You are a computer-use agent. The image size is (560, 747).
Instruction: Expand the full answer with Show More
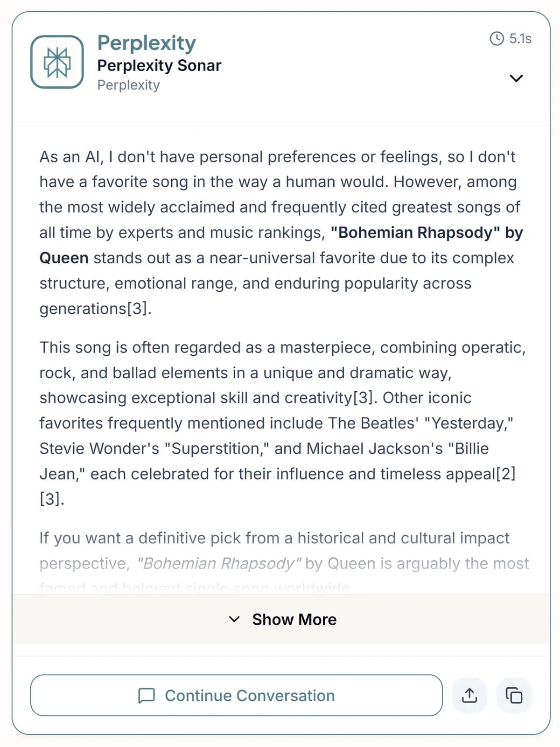[294, 620]
